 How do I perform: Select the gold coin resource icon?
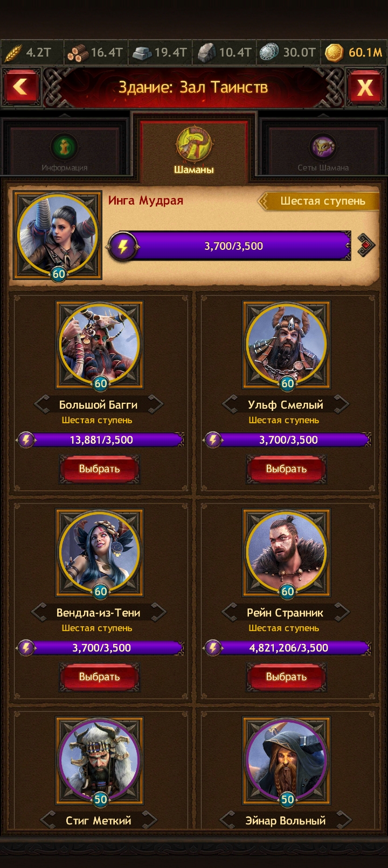(x=334, y=52)
